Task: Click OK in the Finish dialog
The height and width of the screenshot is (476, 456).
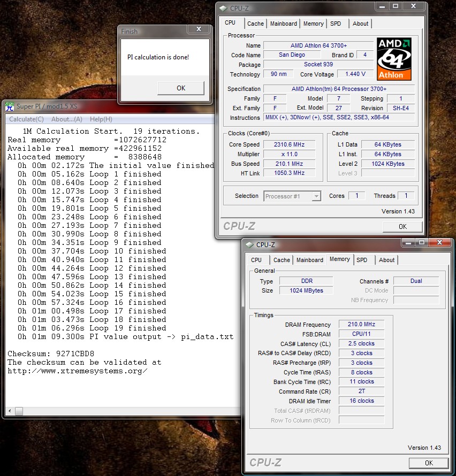Action: click(181, 88)
